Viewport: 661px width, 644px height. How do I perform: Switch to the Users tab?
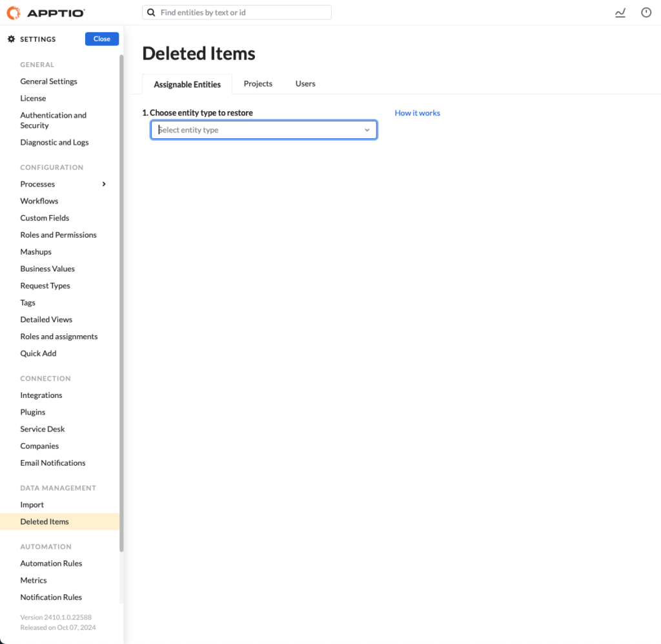click(x=305, y=84)
